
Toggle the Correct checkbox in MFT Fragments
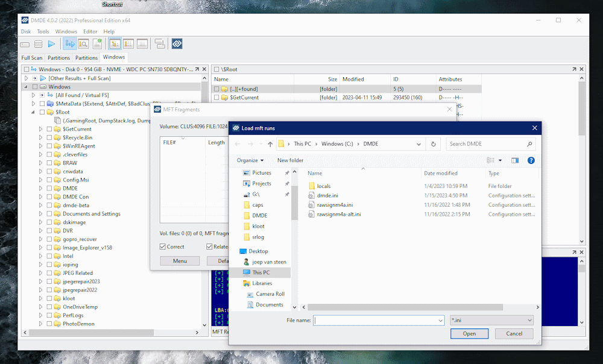[x=163, y=246]
